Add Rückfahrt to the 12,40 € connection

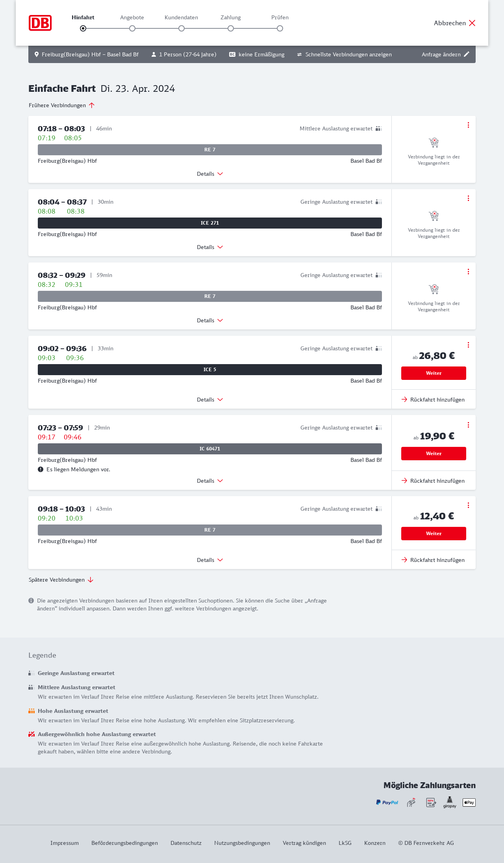click(x=433, y=560)
